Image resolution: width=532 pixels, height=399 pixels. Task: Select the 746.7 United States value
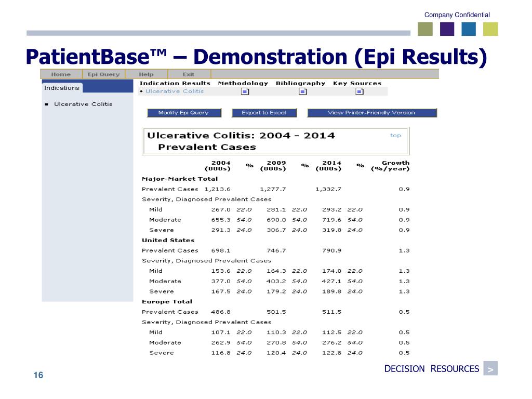pyautogui.click(x=276, y=251)
